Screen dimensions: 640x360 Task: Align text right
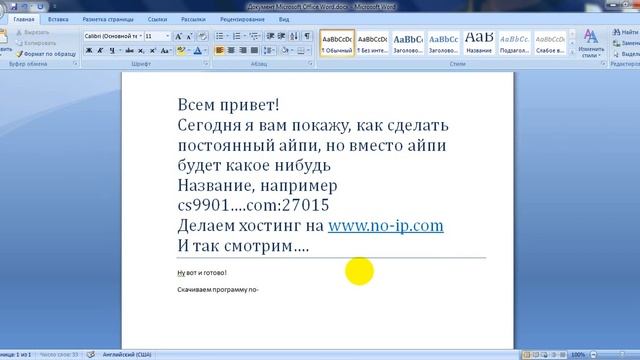tap(243, 51)
